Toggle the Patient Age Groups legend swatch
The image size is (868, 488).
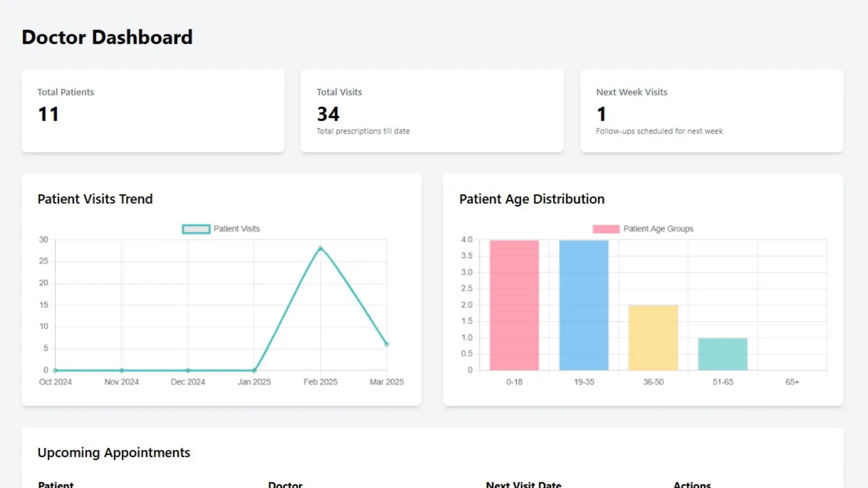click(606, 229)
